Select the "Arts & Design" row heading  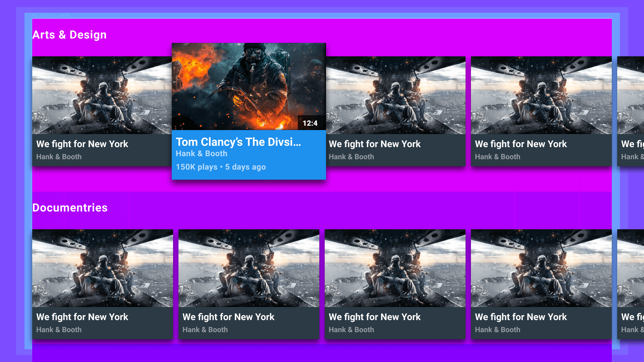(69, 35)
